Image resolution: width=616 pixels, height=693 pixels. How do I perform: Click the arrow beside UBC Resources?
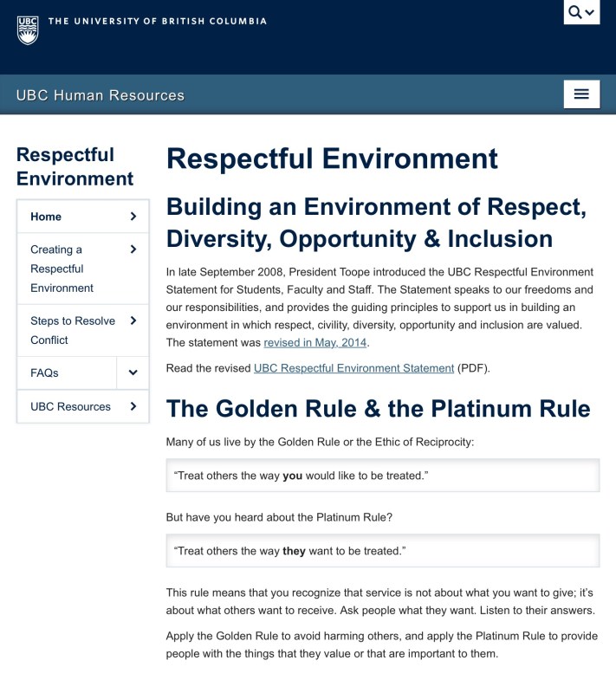coord(133,406)
